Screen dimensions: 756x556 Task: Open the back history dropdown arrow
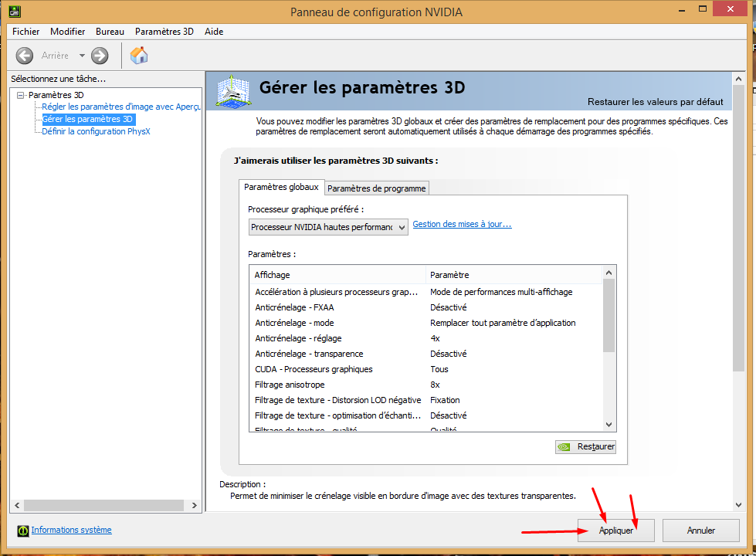click(82, 56)
